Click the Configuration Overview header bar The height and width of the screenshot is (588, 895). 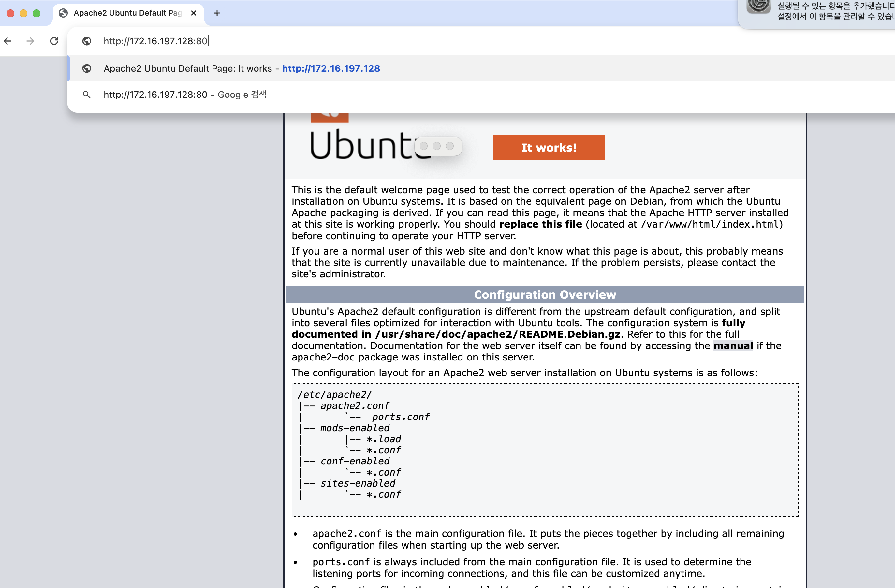coord(545,294)
